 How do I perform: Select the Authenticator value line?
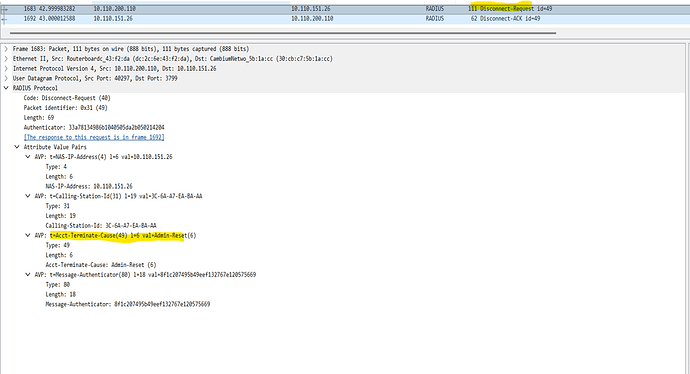pos(94,128)
